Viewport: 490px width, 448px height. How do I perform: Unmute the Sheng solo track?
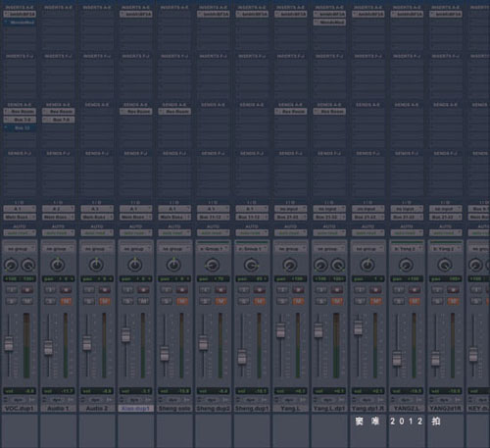[x=182, y=301]
